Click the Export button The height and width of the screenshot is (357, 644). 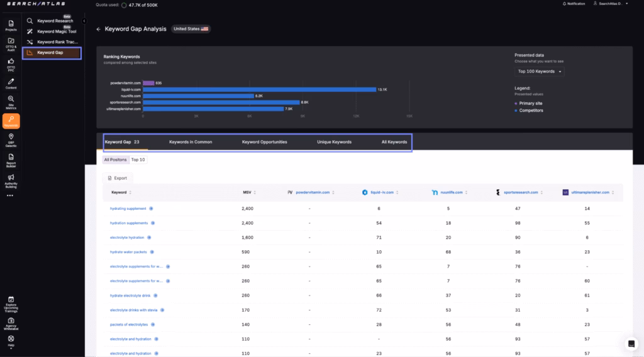point(116,178)
